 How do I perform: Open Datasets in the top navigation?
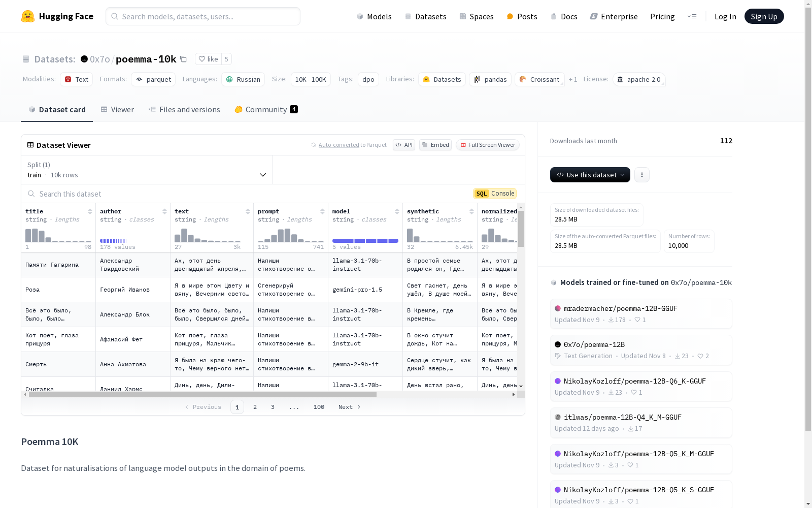[425, 16]
